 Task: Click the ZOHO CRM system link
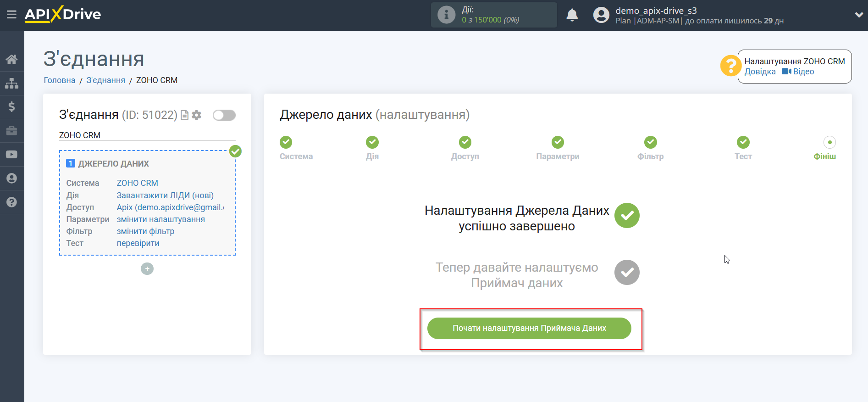click(137, 183)
